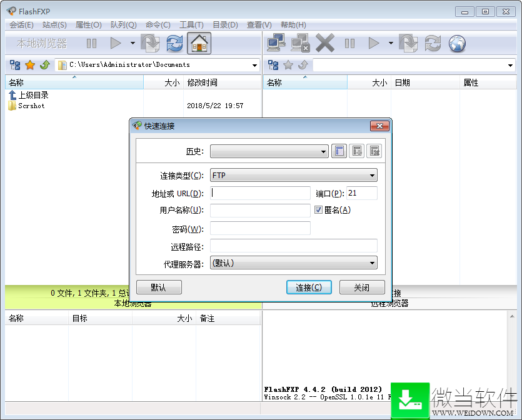Select the Scrshot folder
Viewport: 522px width, 420px height.
[x=27, y=106]
